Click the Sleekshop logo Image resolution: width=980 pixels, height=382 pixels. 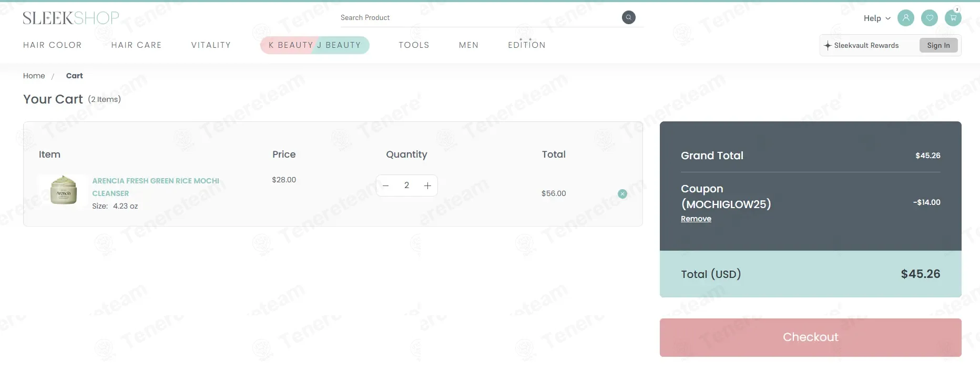[x=71, y=18]
